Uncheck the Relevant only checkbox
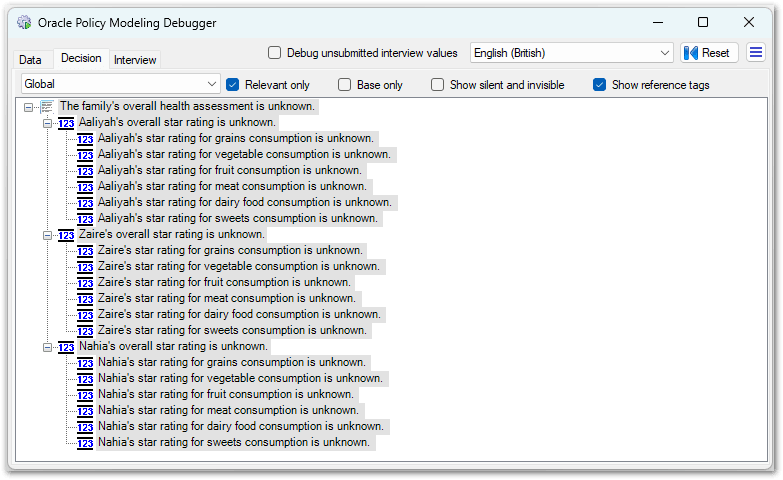The width and height of the screenshot is (783, 480). click(232, 84)
